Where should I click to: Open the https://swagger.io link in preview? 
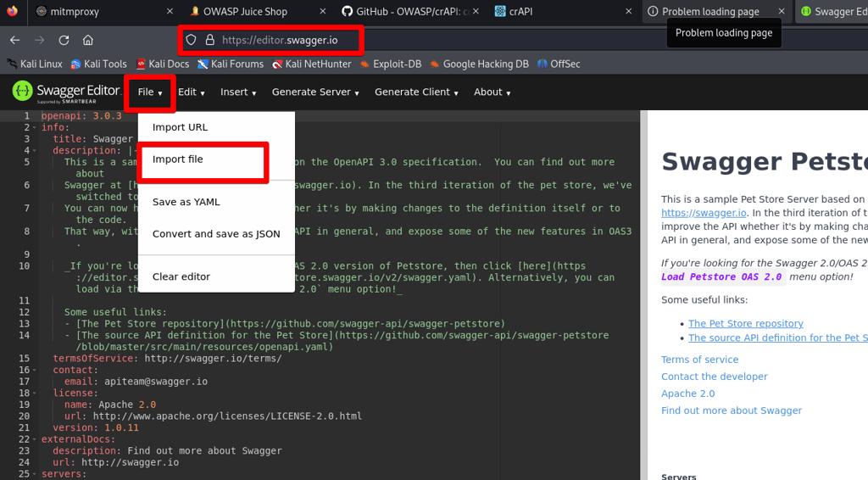704,213
